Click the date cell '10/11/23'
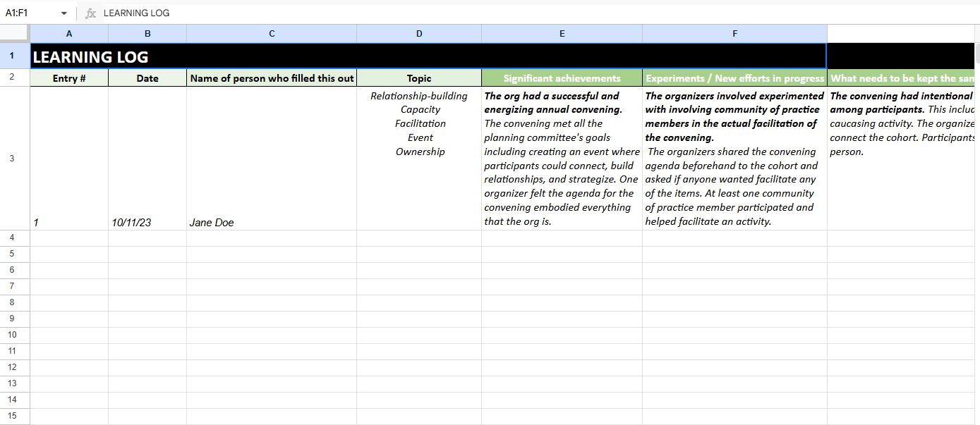This screenshot has height=425, width=980. click(147, 159)
